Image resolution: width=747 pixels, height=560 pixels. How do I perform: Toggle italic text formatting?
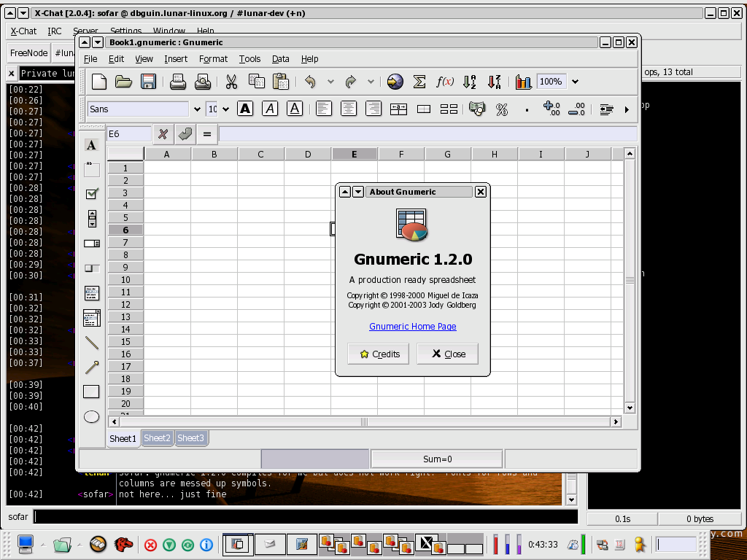point(270,109)
